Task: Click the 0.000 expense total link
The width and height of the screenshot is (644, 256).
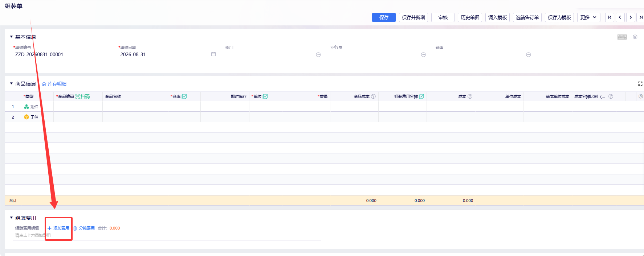Action: point(115,228)
